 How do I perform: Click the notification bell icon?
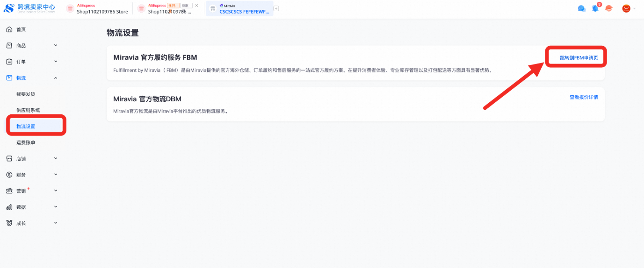(595, 8)
